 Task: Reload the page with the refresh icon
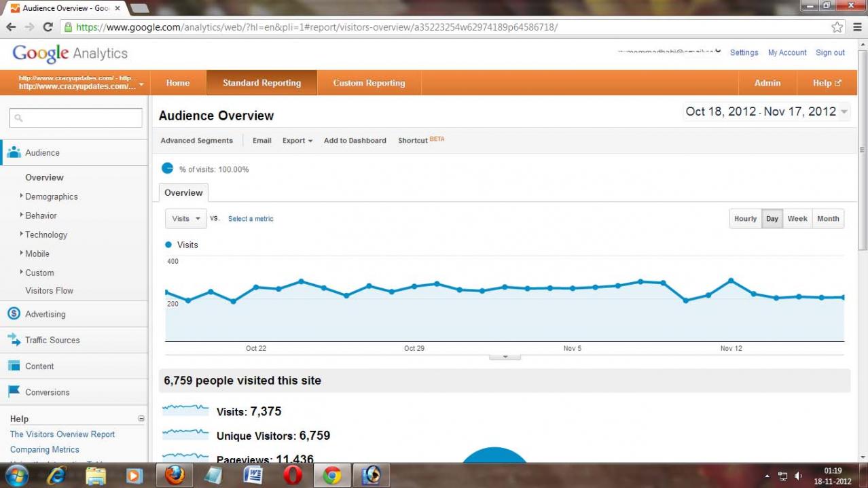click(48, 27)
